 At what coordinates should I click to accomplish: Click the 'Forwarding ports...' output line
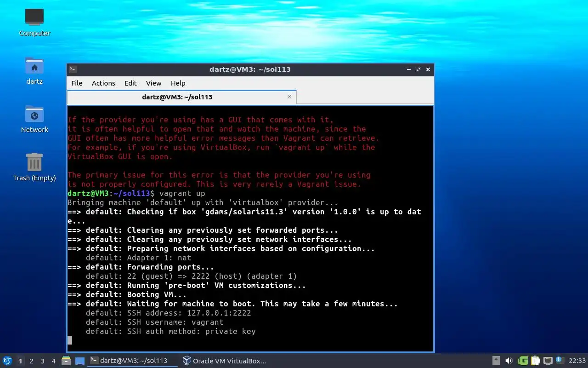(141, 267)
